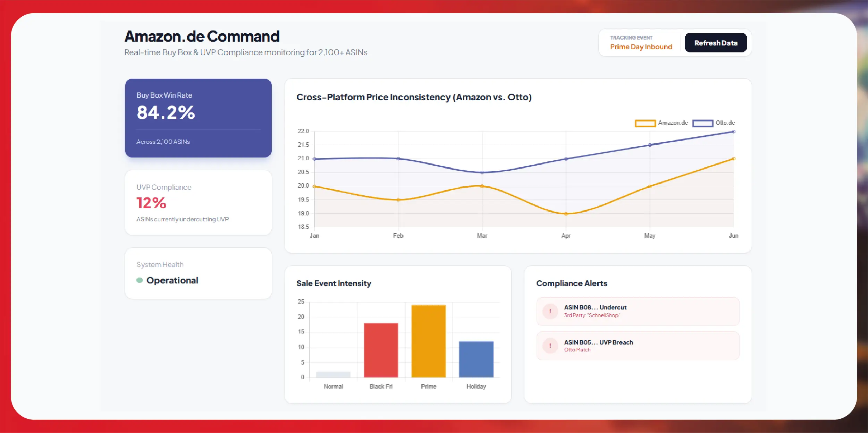Open the Prime Day Inbound tracking event
Screen dimensions: 868x433
[x=641, y=47]
